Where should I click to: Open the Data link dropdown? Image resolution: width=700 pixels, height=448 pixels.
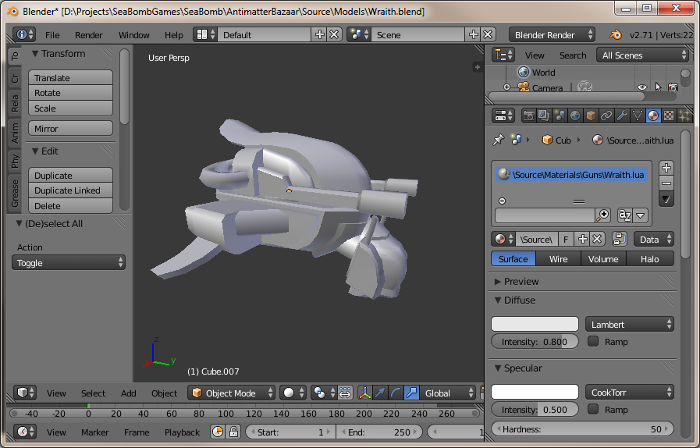click(654, 240)
